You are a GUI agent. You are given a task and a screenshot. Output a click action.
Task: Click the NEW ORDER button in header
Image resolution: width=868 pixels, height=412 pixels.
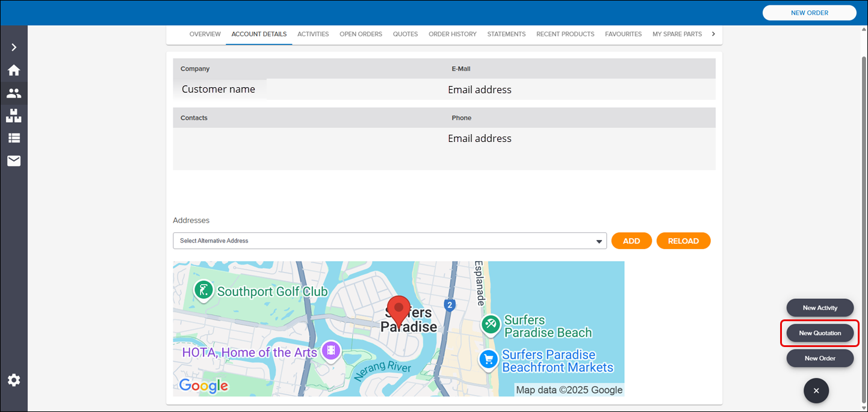coord(809,13)
